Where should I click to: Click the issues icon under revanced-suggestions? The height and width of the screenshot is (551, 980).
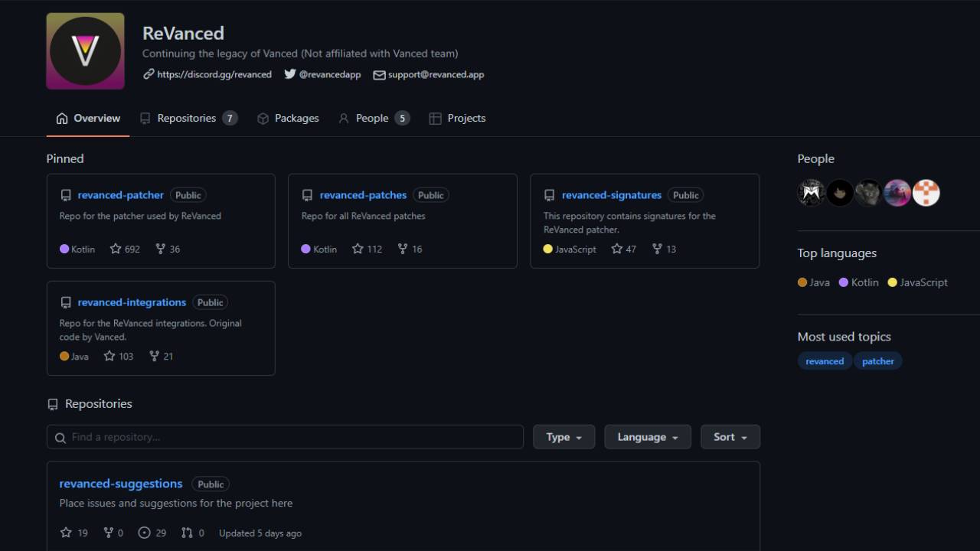(x=144, y=533)
